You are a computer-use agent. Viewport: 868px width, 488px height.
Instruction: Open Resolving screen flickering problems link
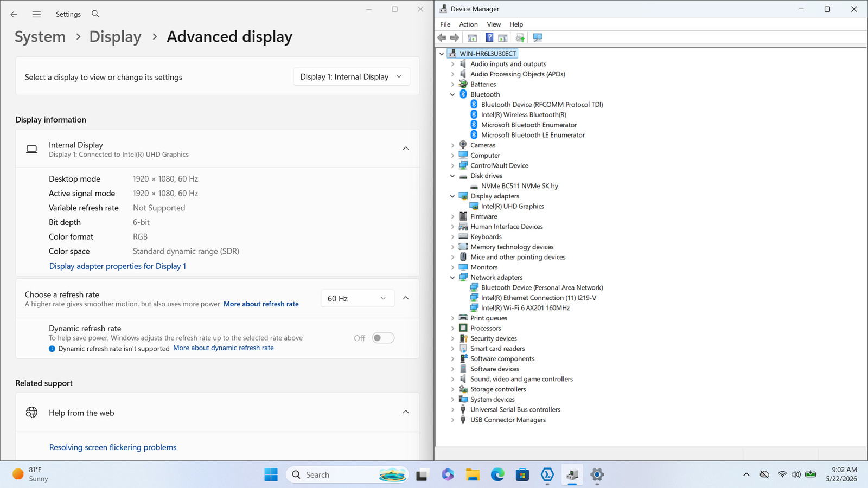pos(113,447)
